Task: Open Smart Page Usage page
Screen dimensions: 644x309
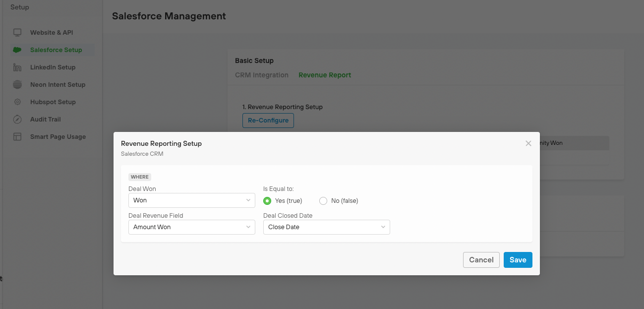Action: pos(58,137)
